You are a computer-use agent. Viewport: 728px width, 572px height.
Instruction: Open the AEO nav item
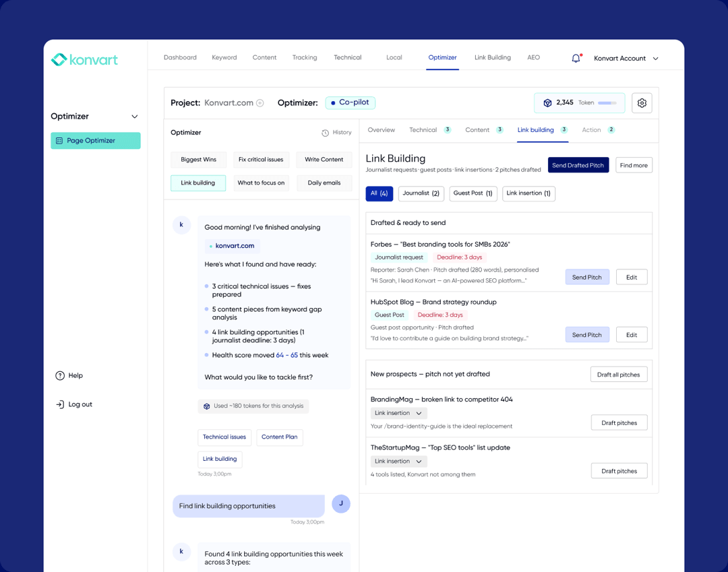533,57
